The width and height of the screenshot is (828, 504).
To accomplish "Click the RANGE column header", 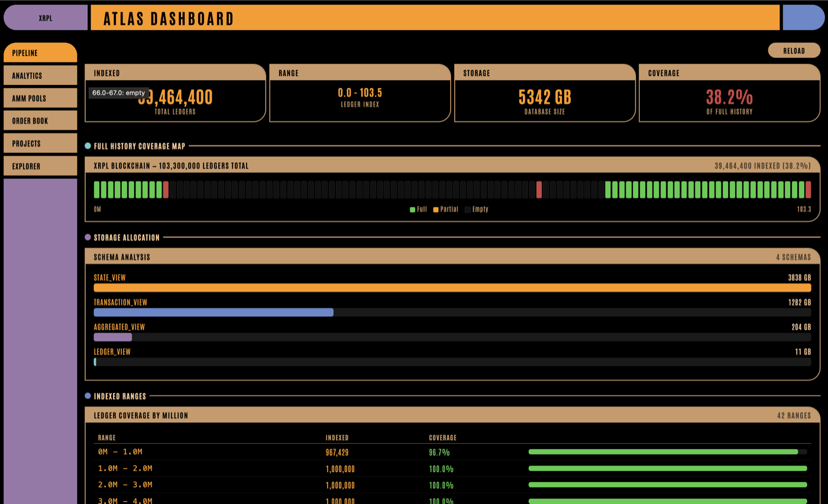I will (107, 438).
